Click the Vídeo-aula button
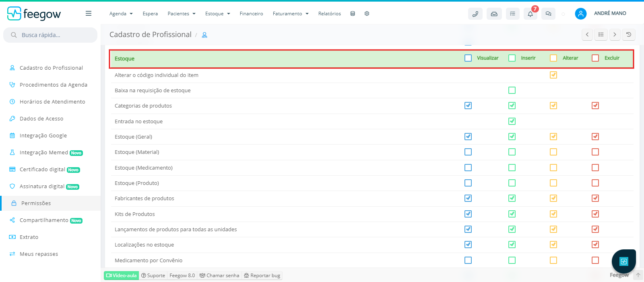The image size is (644, 282). [x=121, y=276]
